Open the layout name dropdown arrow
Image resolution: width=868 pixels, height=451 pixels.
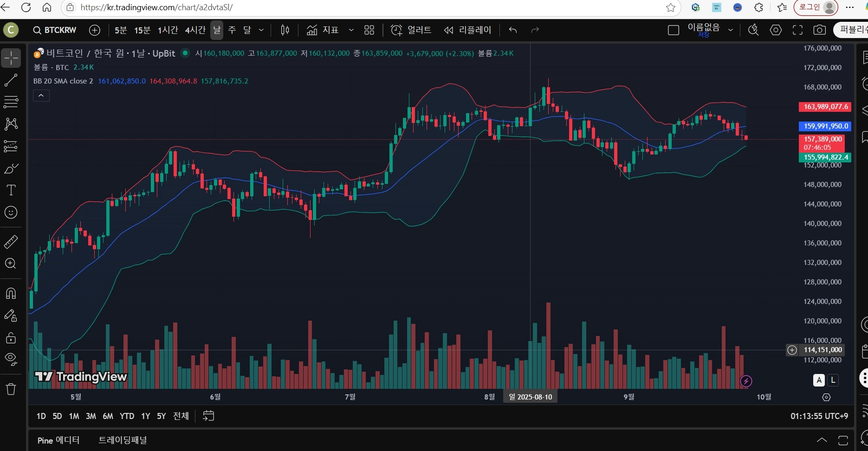[x=731, y=30]
